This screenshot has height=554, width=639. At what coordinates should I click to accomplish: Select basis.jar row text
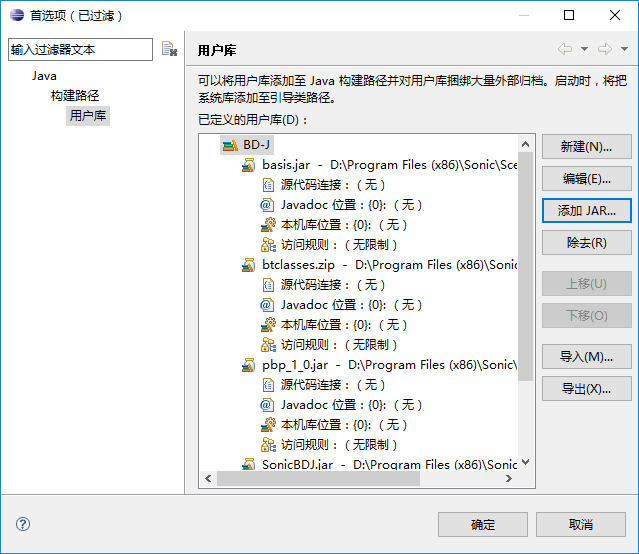click(389, 165)
